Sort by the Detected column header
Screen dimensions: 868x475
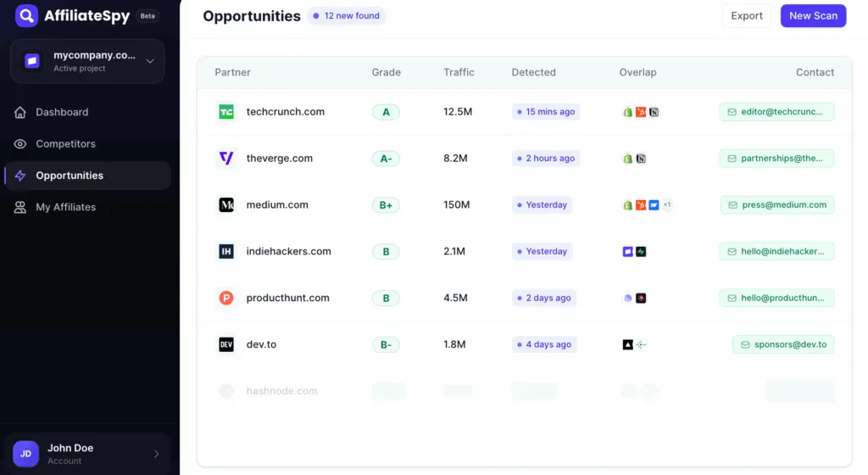(x=533, y=72)
